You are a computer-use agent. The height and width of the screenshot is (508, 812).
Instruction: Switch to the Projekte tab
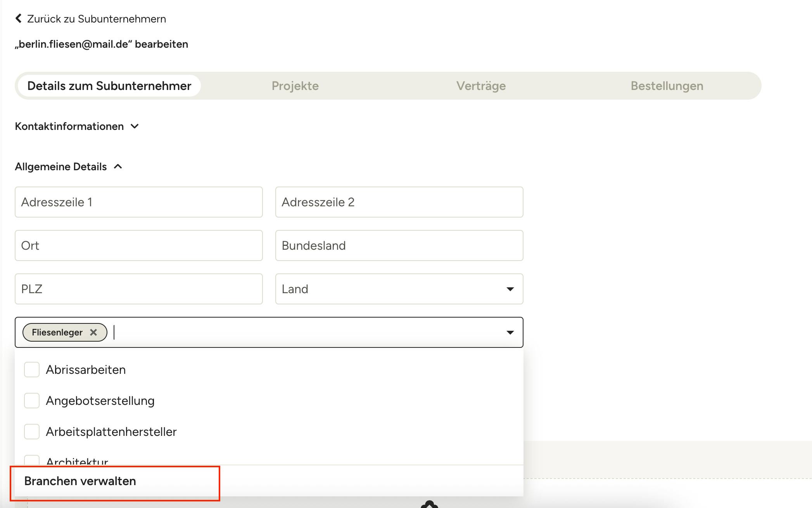tap(295, 86)
